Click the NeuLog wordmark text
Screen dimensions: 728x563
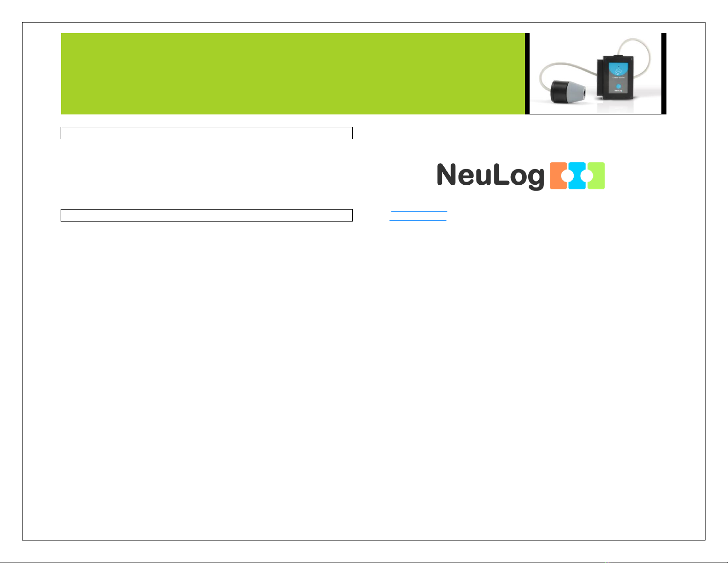pos(490,176)
